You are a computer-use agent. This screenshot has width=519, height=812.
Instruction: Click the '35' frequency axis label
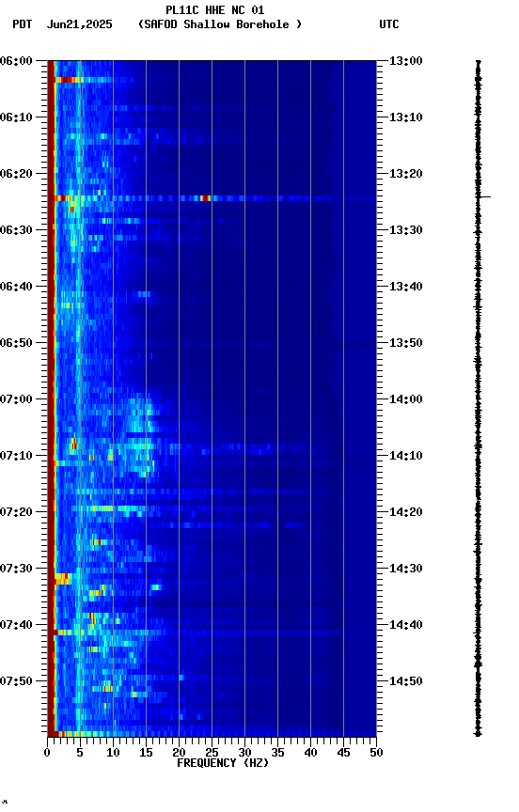(x=277, y=753)
